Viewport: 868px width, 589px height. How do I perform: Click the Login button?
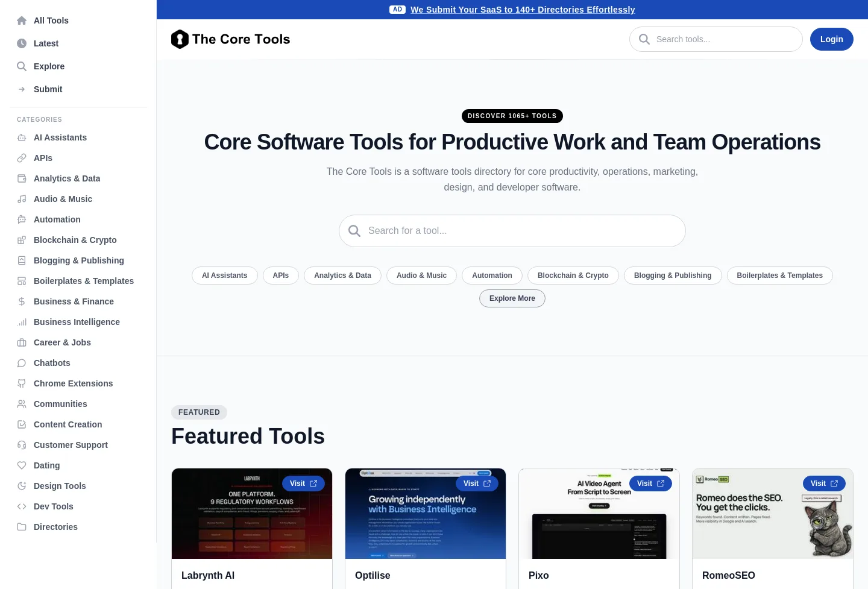832,39
